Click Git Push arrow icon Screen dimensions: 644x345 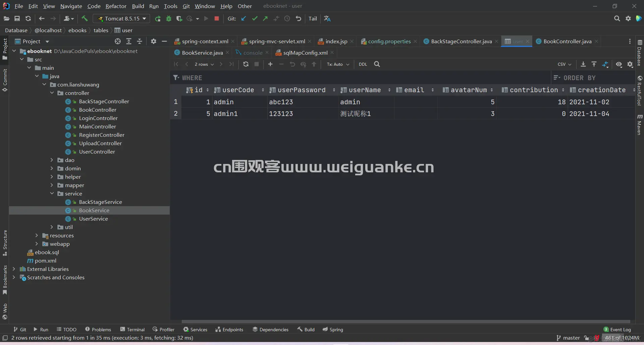[265, 19]
